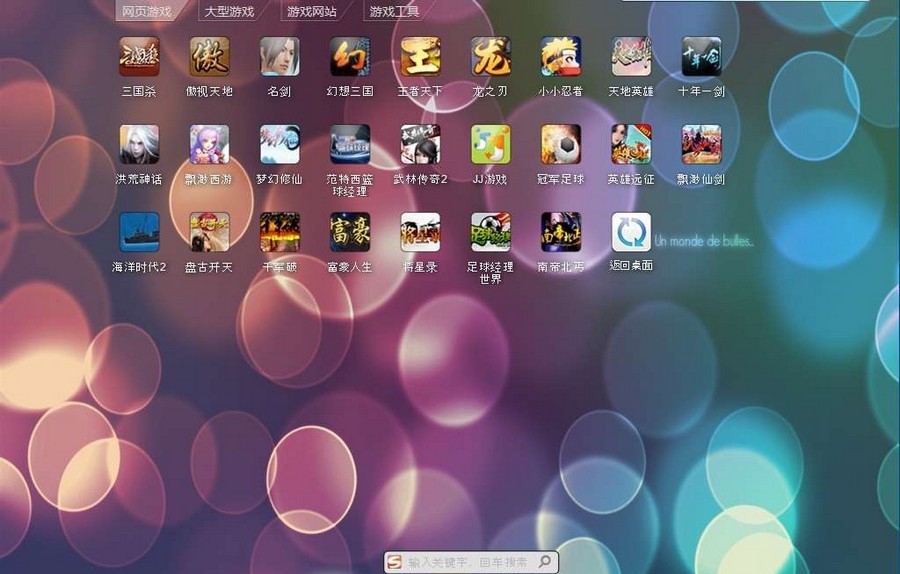Launch the 天地英雄 game

click(631, 57)
